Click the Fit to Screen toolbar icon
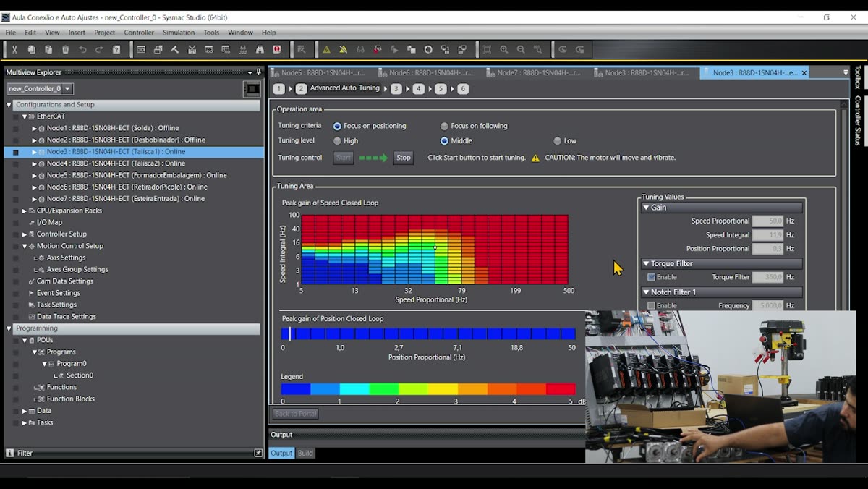Viewport: 868px width, 489px height. click(x=487, y=49)
